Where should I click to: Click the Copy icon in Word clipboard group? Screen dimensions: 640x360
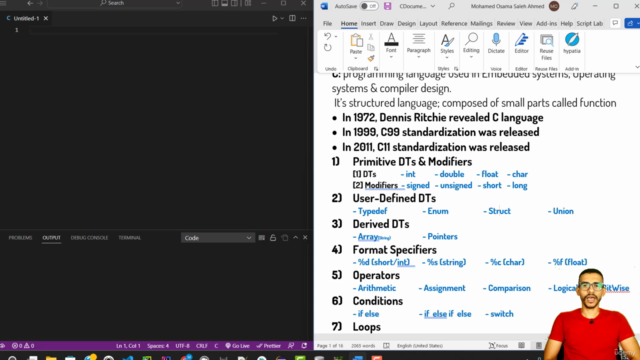[x=371, y=48]
